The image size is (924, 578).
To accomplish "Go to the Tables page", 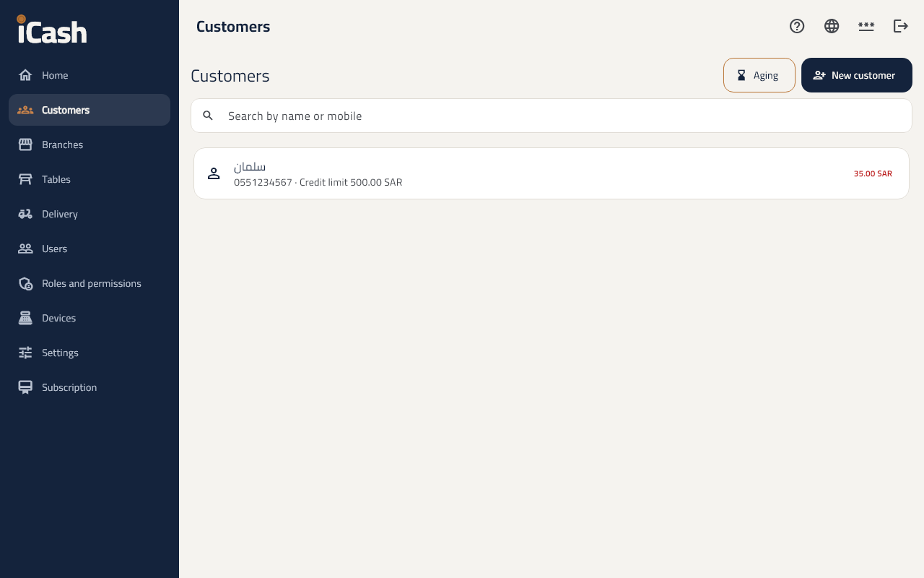I will tap(90, 179).
